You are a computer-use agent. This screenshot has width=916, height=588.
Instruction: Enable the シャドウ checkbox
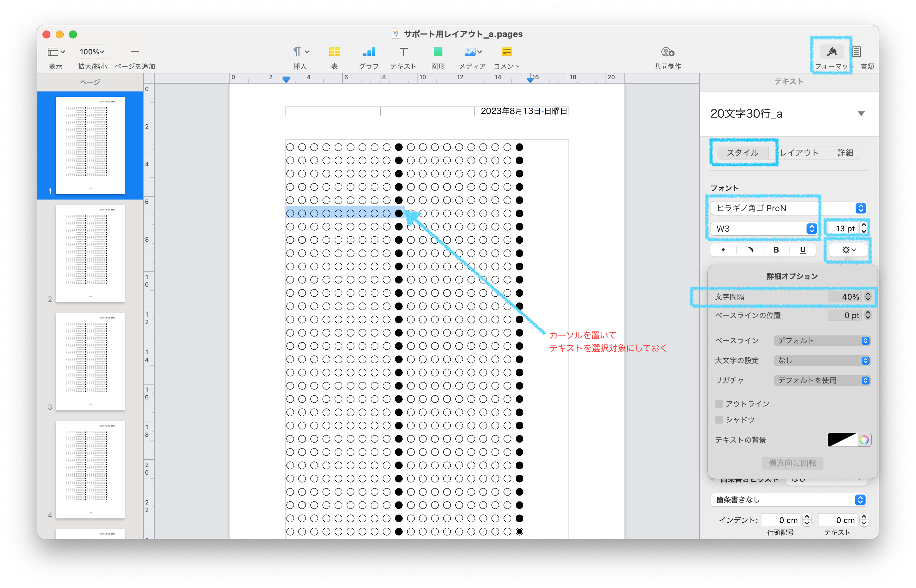[x=719, y=420]
